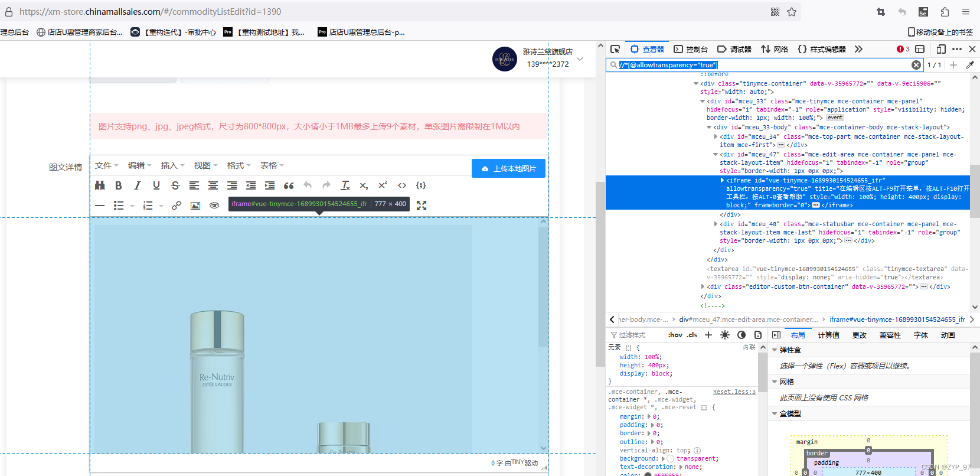Open the 编辑 editor menu
Image resolution: width=980 pixels, height=476 pixels.
(140, 165)
